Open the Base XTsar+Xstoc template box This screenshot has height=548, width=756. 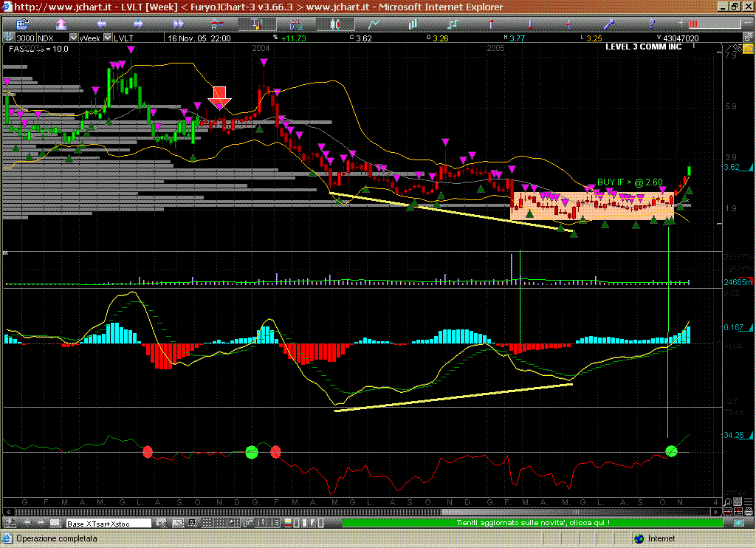click(x=108, y=523)
